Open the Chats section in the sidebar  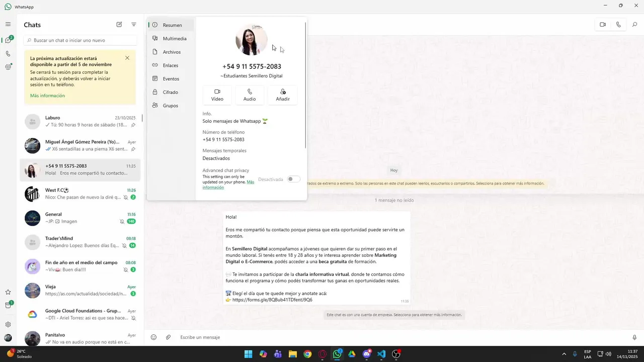[8, 40]
